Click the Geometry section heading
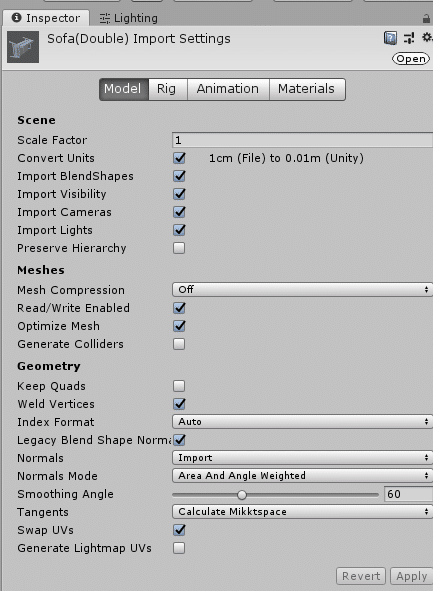Screen dimensions: 433x591 point(49,366)
